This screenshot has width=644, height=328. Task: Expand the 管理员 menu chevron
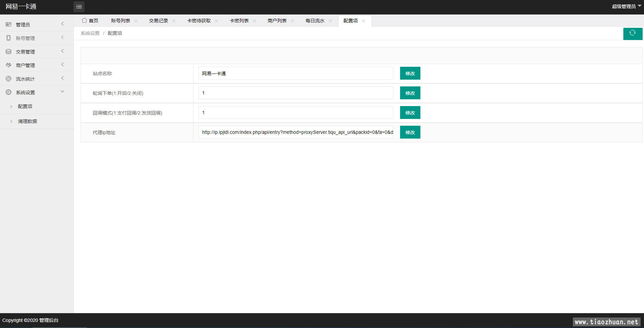click(x=62, y=24)
